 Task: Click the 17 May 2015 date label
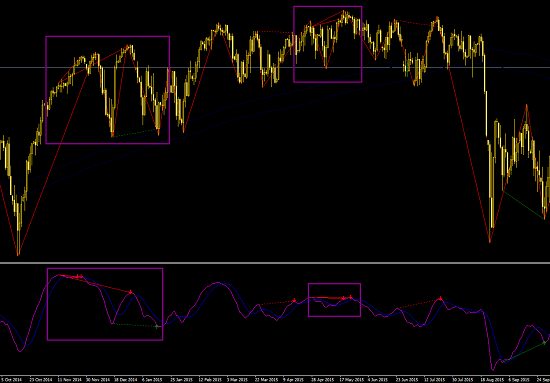pyautogui.click(x=349, y=379)
